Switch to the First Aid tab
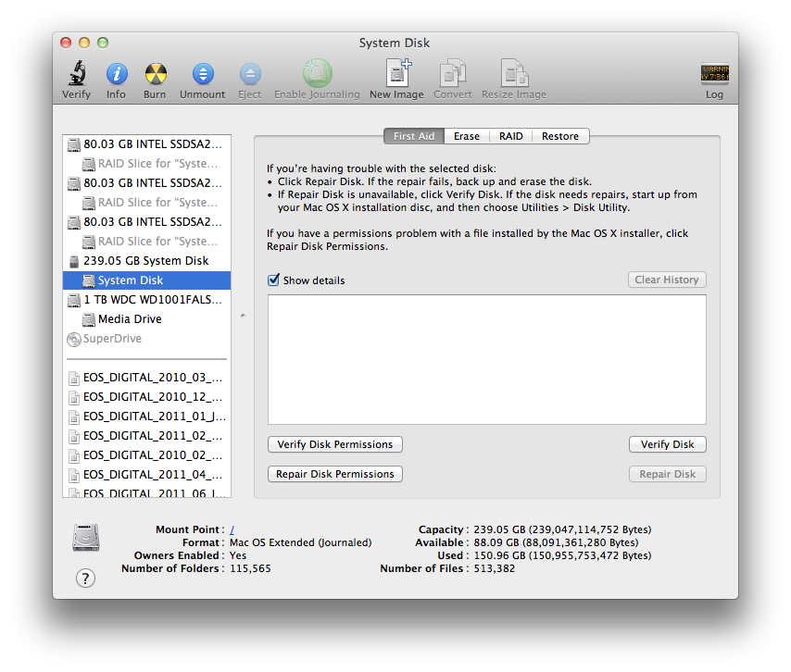This screenshot has height=672, width=791. point(414,136)
